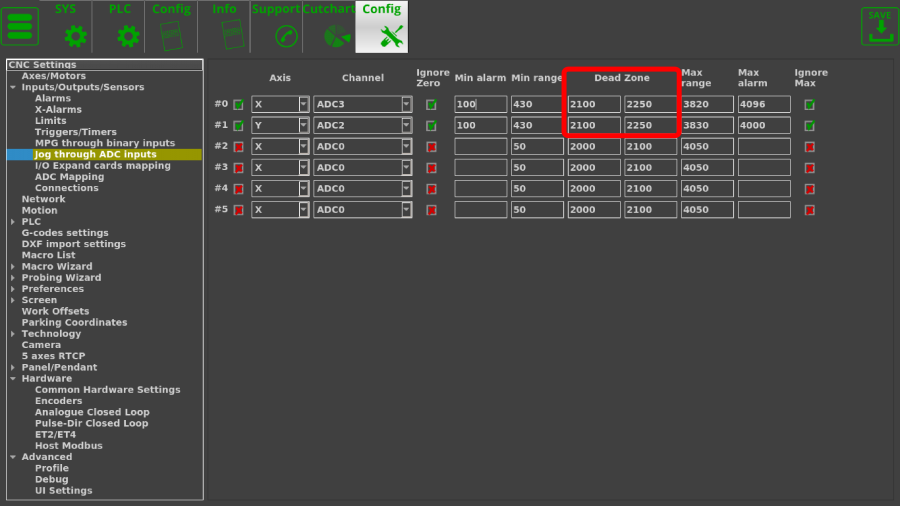Toggle Ignore Max checkbox for row #1
This screenshot has width=900, height=506.
[809, 126]
